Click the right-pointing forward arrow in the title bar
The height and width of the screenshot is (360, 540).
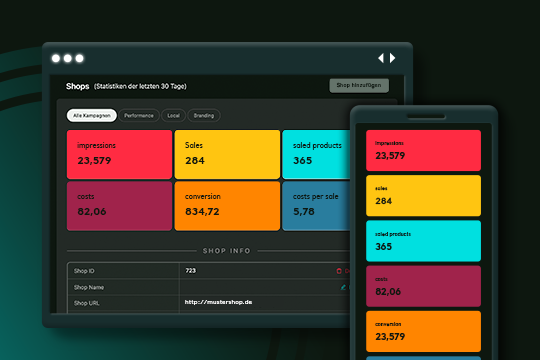pyautogui.click(x=392, y=58)
